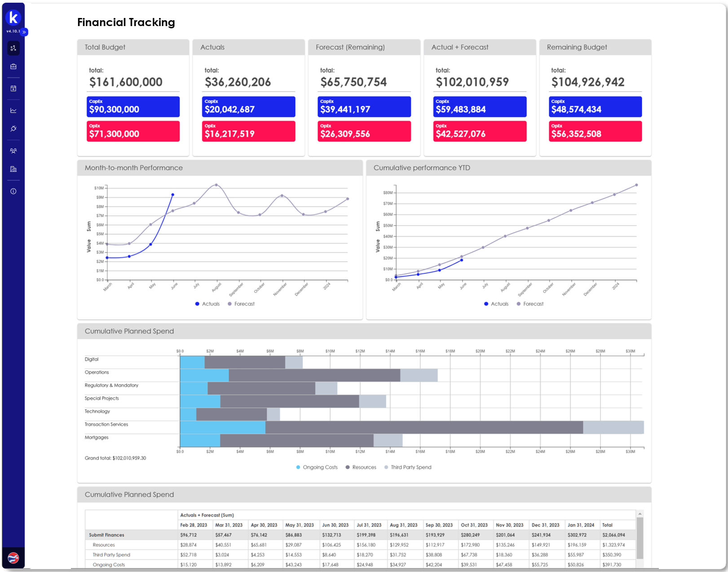Toggle Actuals series in Month-to-month Performance legend
728x572 pixels.
[207, 304]
